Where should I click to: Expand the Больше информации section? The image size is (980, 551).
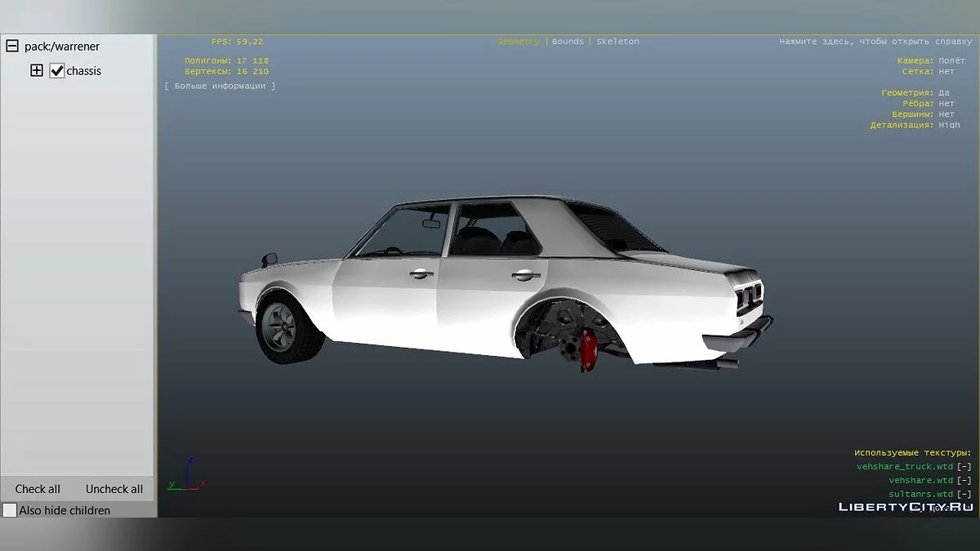pyautogui.click(x=220, y=86)
